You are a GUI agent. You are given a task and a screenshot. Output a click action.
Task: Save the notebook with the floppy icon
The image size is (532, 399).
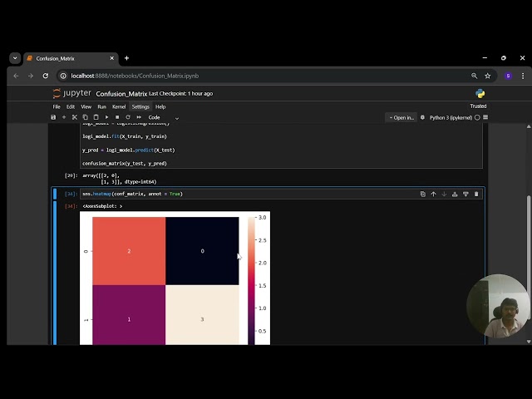(x=53, y=117)
